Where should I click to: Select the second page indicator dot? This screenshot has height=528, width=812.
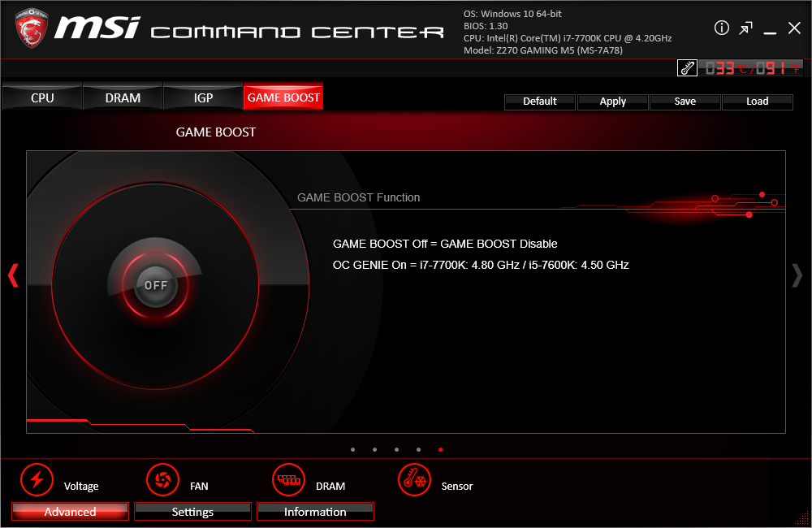pyautogui.click(x=374, y=450)
